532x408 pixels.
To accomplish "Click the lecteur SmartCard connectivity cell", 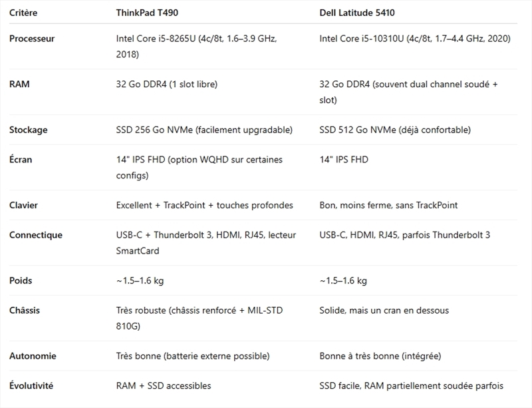I will pos(205,242).
